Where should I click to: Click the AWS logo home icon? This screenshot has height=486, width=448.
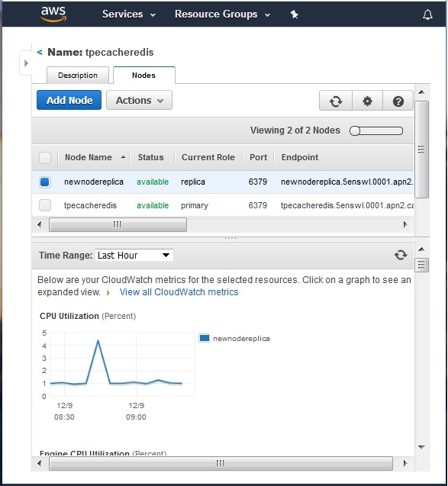tap(53, 14)
